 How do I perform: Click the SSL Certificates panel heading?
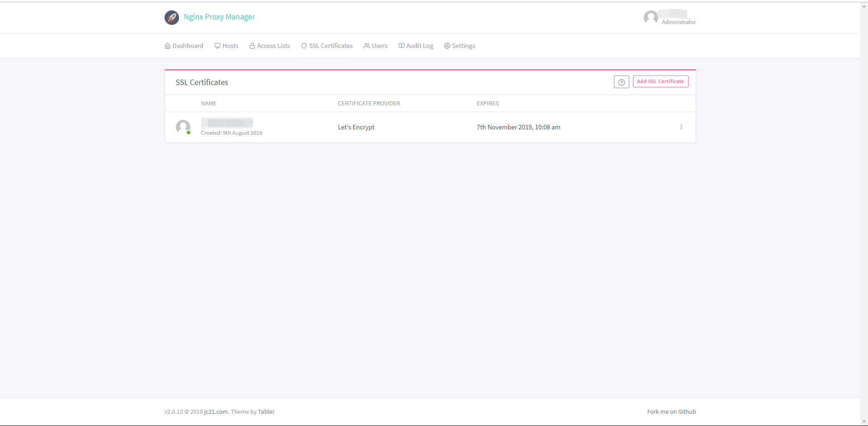coord(202,82)
